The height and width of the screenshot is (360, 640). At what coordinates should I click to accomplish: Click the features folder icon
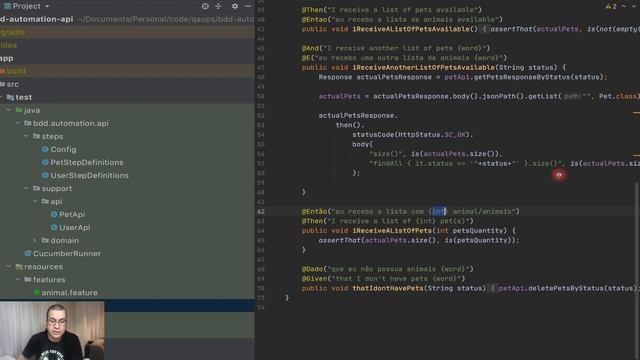(28, 280)
